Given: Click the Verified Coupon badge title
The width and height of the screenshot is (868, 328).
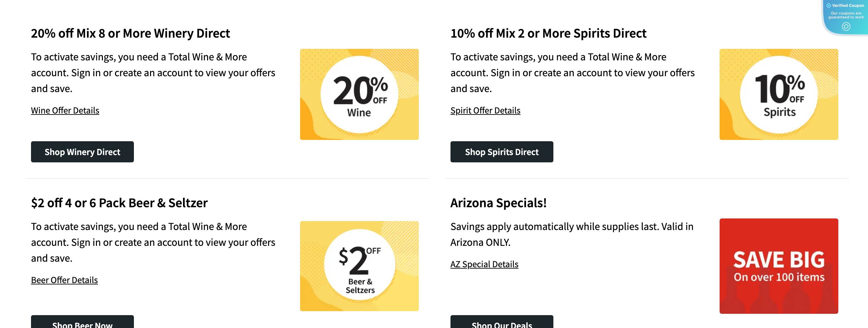Looking at the screenshot, I should (848, 5).
